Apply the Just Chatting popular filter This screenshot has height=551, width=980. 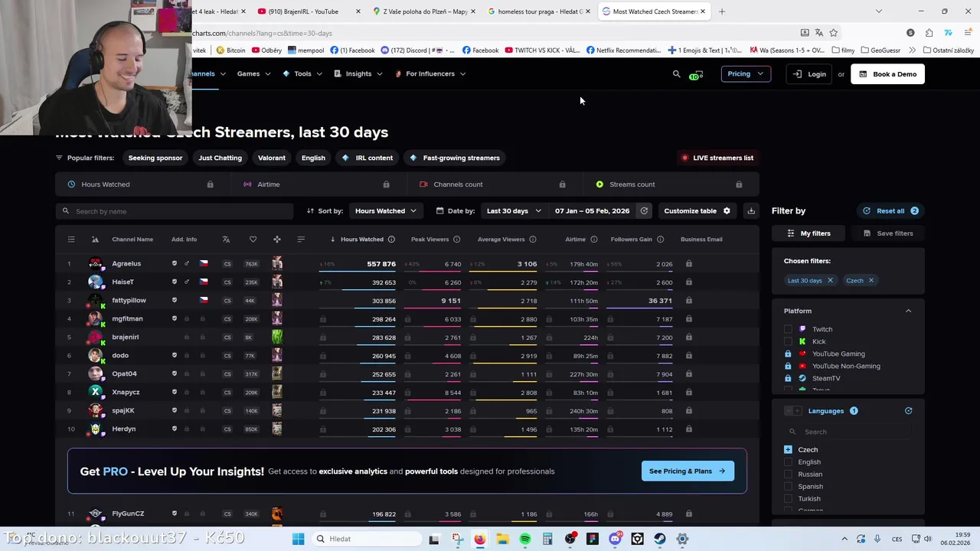pos(220,158)
